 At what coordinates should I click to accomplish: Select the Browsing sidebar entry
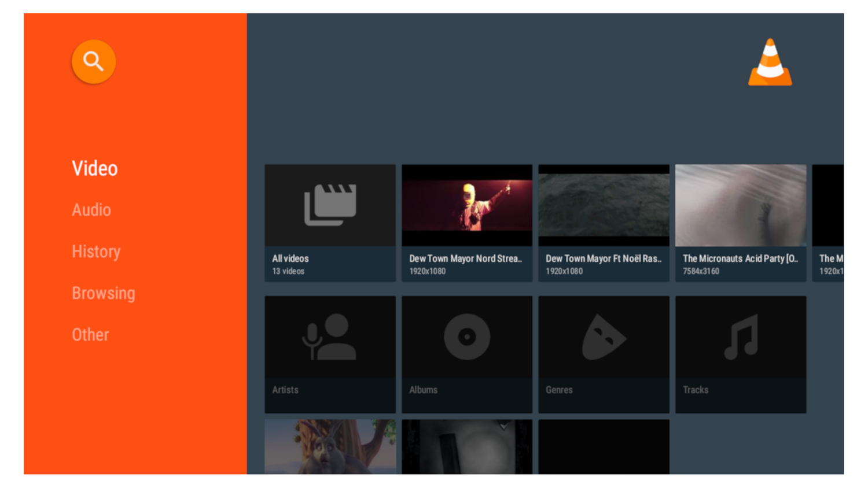pyautogui.click(x=104, y=293)
